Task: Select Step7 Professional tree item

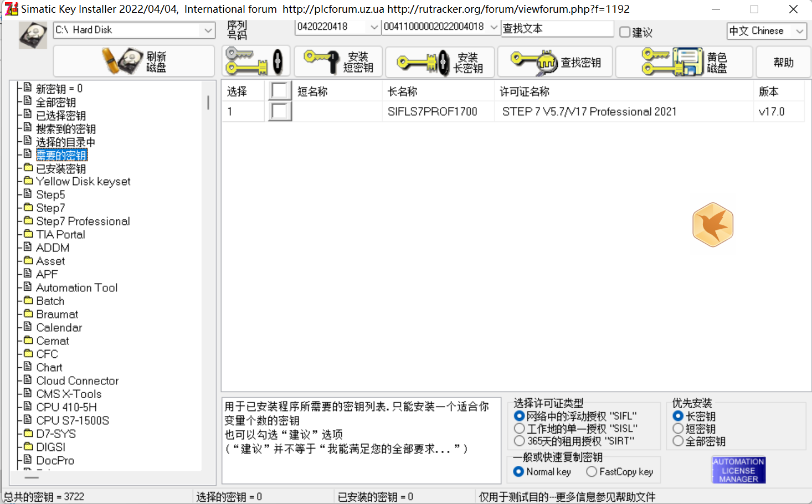Action: 83,221
